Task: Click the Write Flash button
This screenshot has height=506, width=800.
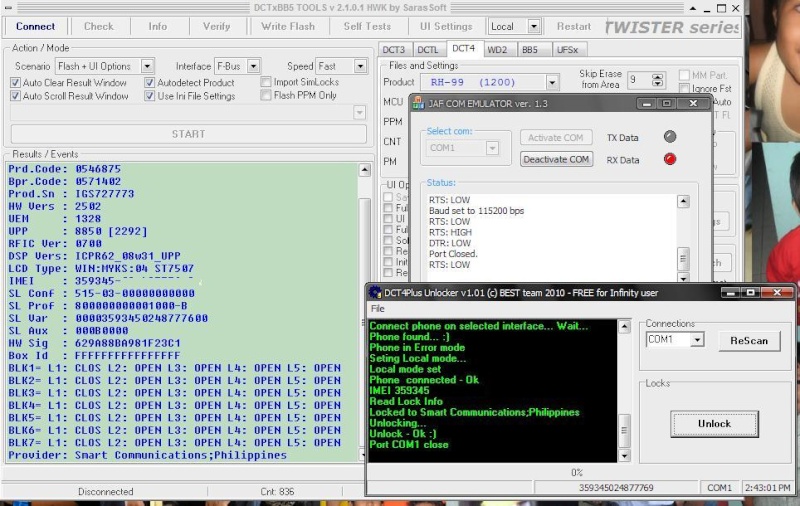Action: coord(288,26)
